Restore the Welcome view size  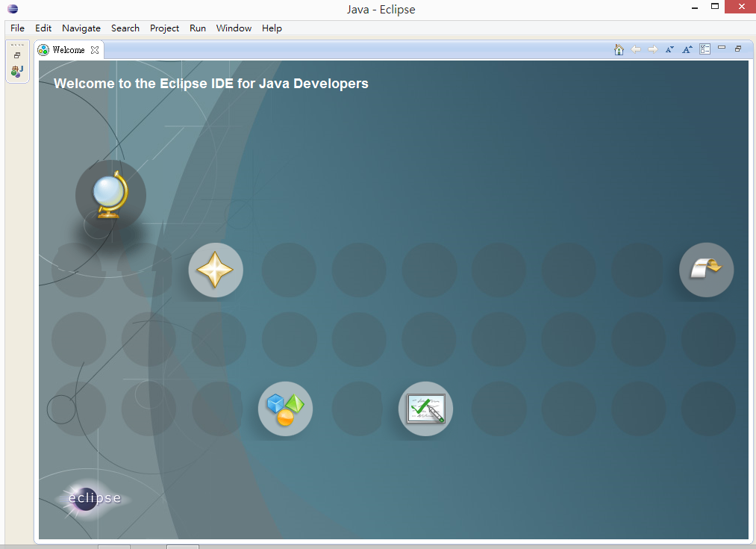tap(738, 49)
